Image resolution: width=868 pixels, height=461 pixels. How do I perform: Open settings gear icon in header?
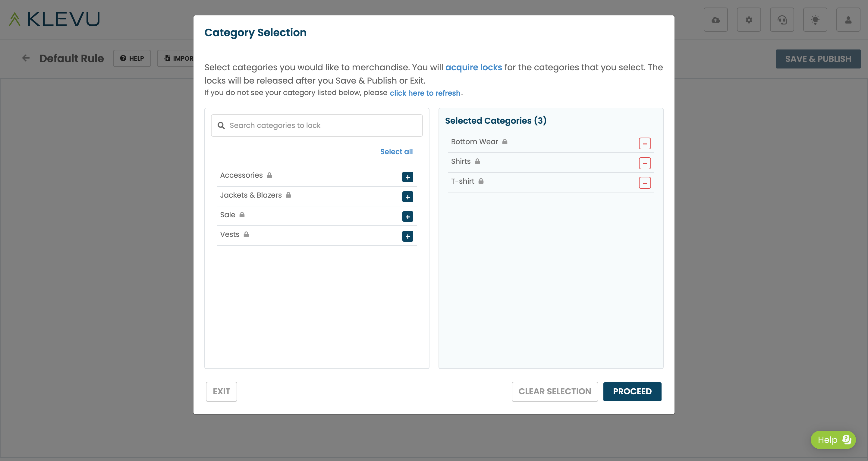(x=749, y=20)
